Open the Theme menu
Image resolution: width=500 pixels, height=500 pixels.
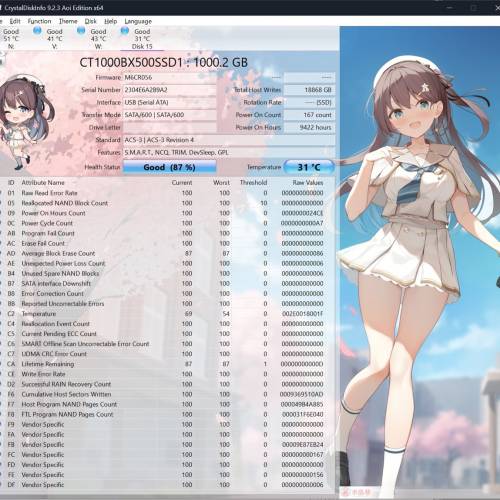[68, 21]
